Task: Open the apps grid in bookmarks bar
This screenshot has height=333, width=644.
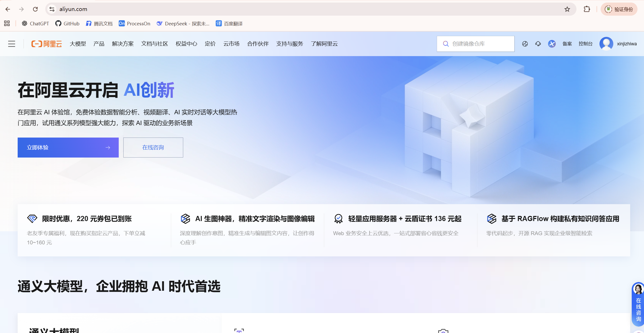Action: pos(7,24)
